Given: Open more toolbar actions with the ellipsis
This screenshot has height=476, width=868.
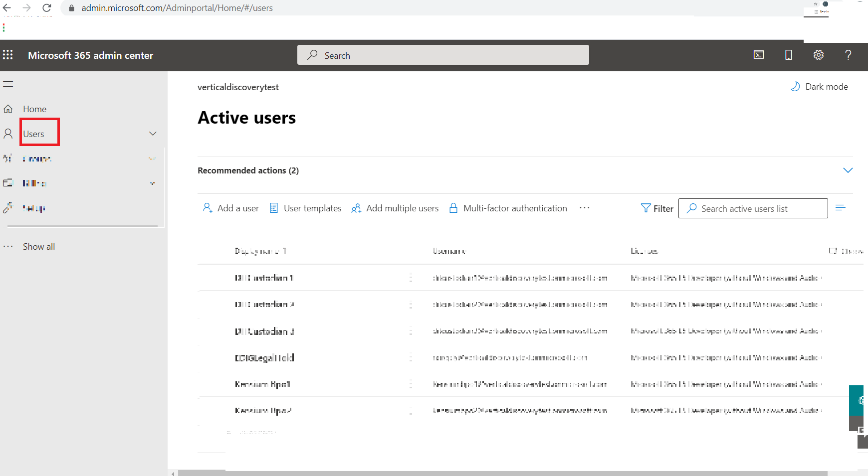Looking at the screenshot, I should (x=585, y=208).
